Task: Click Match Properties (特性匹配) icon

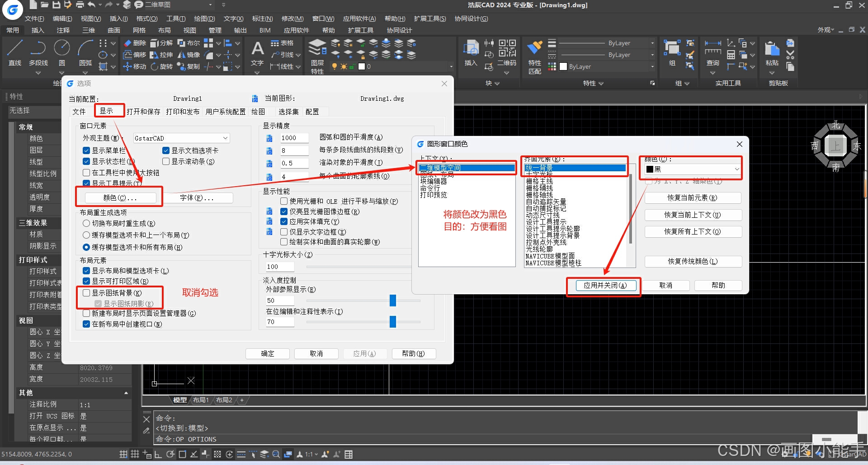Action: point(535,57)
